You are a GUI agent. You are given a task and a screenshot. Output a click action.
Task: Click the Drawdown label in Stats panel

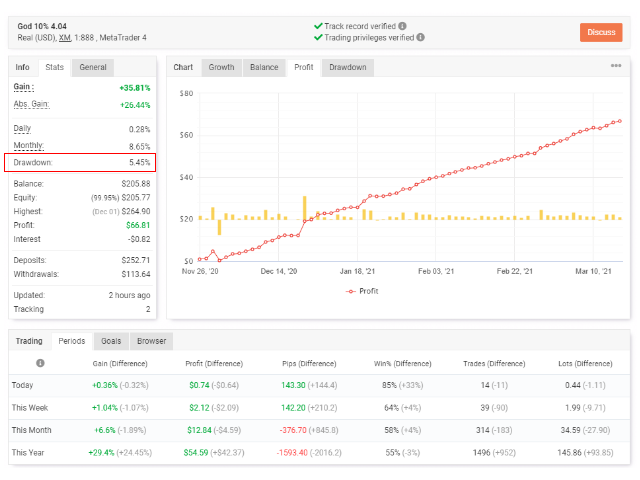pyautogui.click(x=33, y=162)
